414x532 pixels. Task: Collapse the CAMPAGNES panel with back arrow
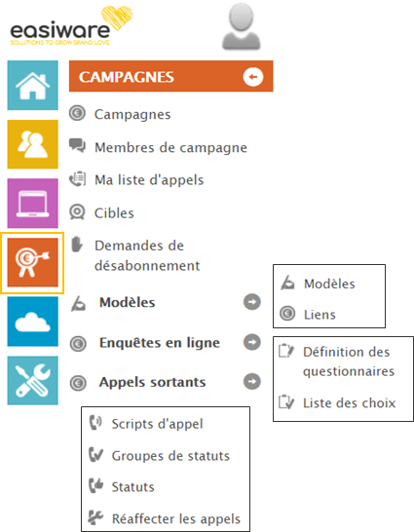(x=253, y=77)
